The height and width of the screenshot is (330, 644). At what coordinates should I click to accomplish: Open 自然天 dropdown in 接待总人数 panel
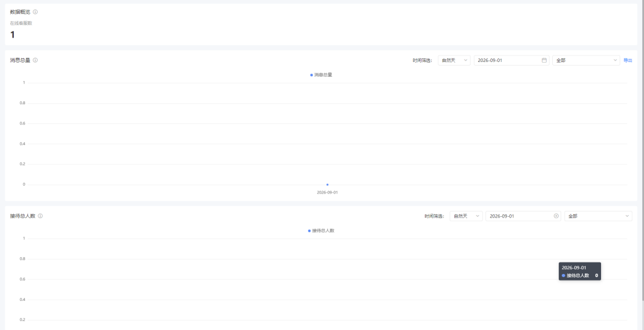click(x=466, y=216)
